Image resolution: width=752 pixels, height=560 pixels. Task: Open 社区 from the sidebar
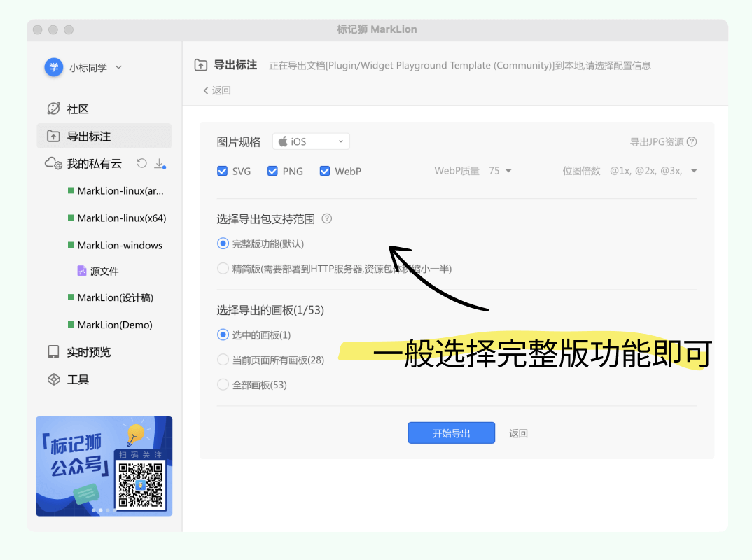[77, 108]
